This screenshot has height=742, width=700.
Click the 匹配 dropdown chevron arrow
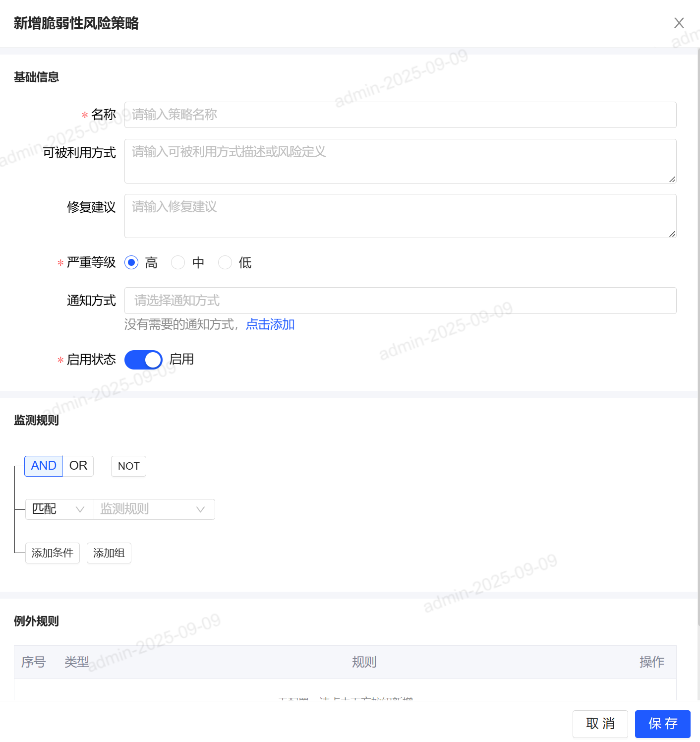point(80,509)
